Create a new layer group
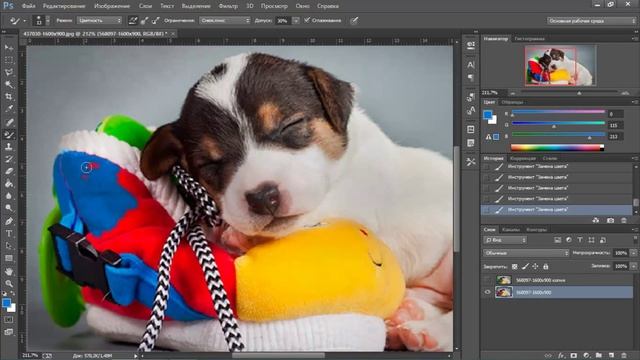 (x=599, y=356)
